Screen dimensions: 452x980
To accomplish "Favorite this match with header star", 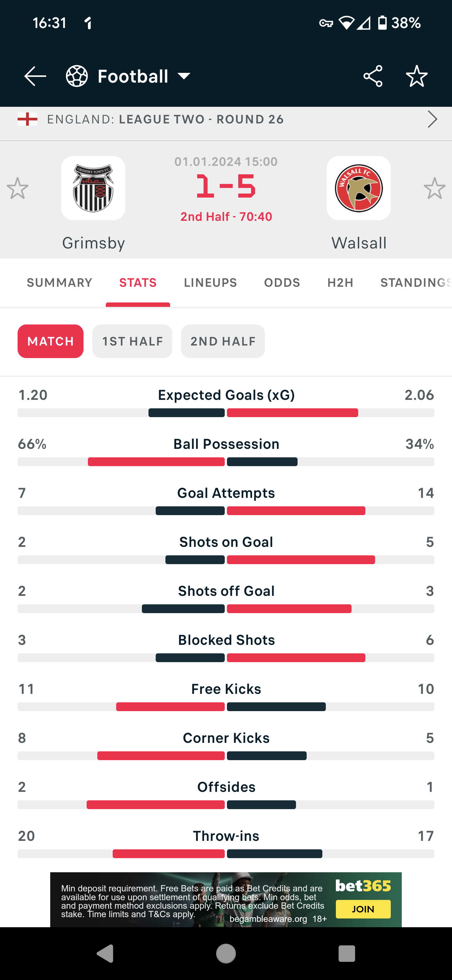I will (x=417, y=76).
